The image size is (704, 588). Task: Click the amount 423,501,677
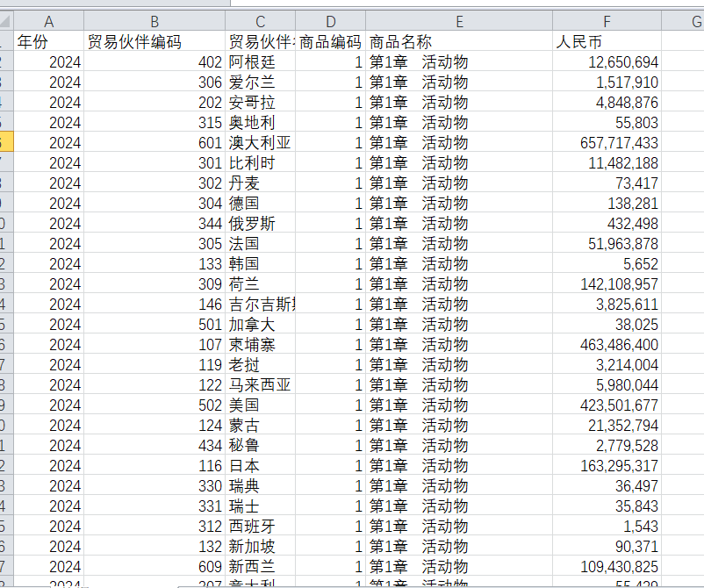(x=607, y=405)
